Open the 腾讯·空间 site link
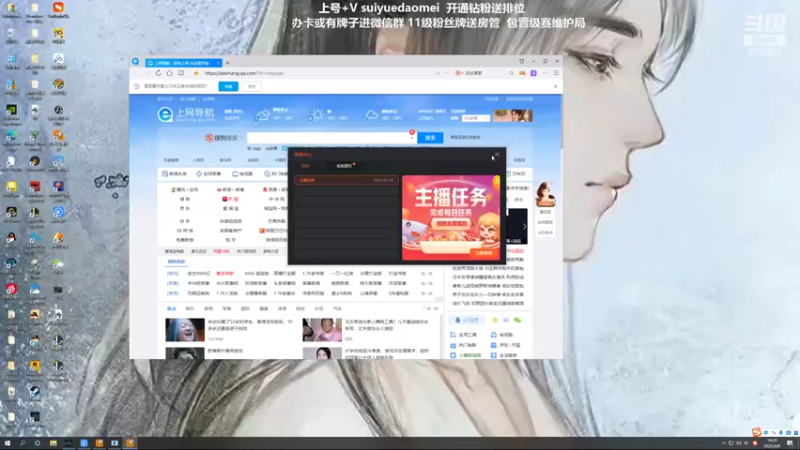 coord(184,190)
